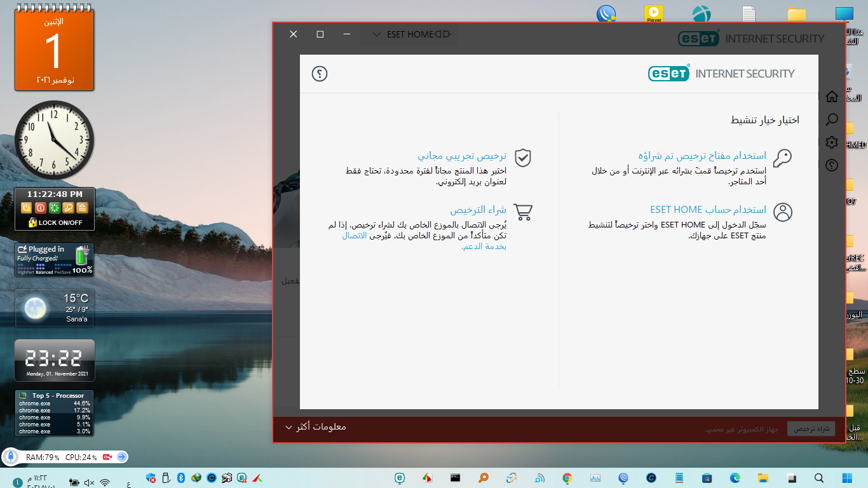Image resolution: width=868 pixels, height=488 pixels.
Task: Select the 'شراء الترخيص' purchase option
Action: [478, 210]
